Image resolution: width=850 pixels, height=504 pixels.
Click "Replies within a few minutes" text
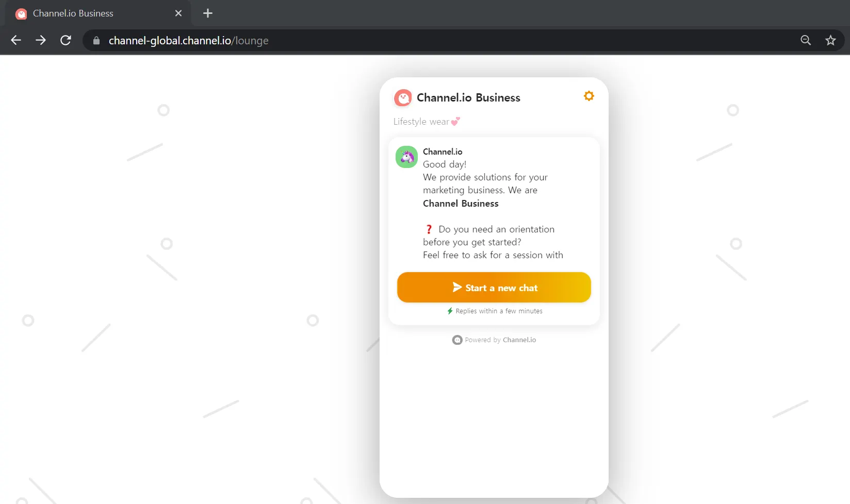(x=499, y=311)
